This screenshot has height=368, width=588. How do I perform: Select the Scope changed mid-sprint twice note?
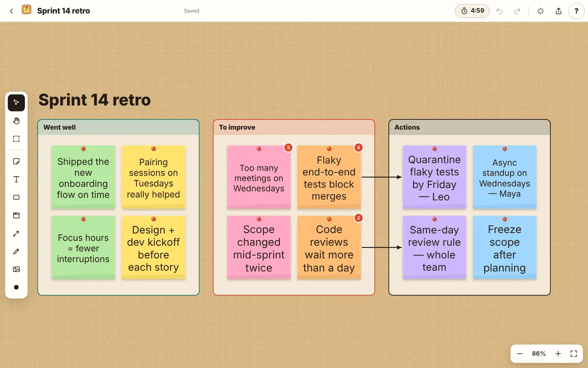tap(259, 248)
